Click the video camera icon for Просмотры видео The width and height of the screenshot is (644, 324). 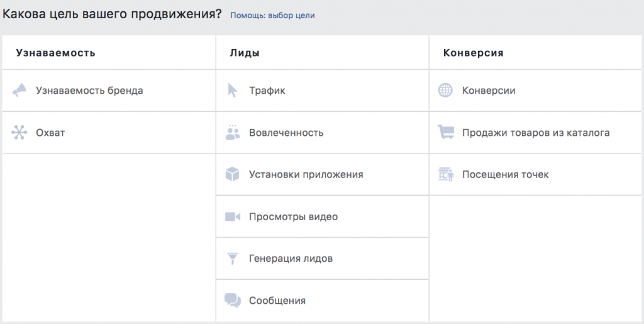click(233, 216)
